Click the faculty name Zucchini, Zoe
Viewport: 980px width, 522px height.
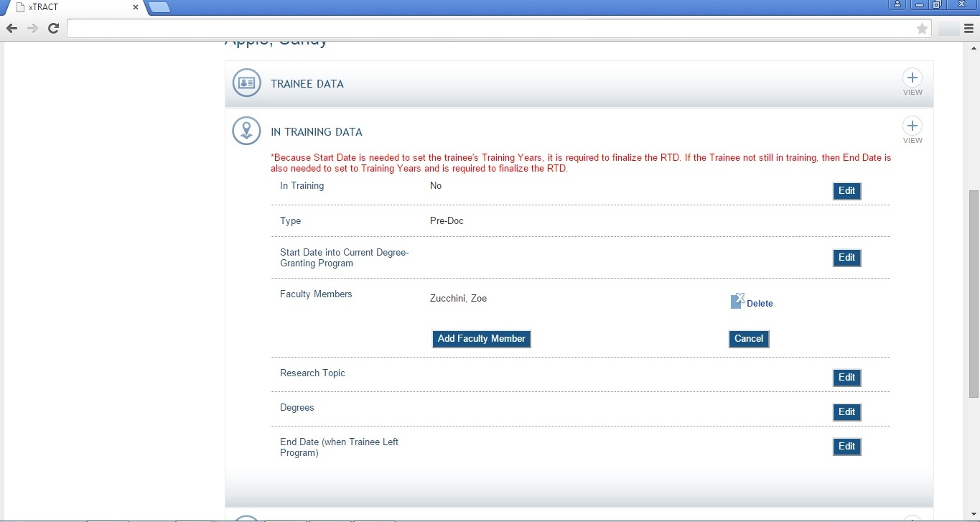(458, 298)
